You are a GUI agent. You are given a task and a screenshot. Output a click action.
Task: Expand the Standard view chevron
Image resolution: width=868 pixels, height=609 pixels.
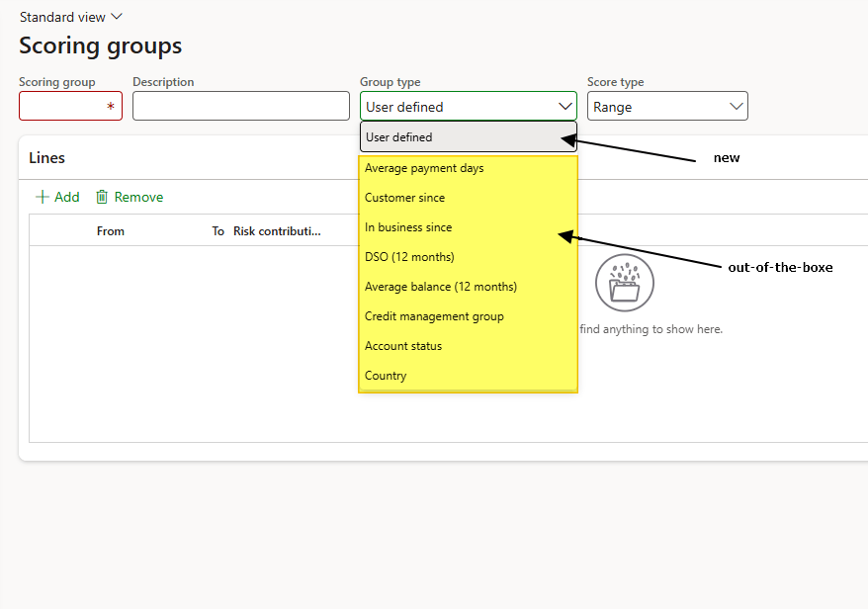[x=117, y=17]
